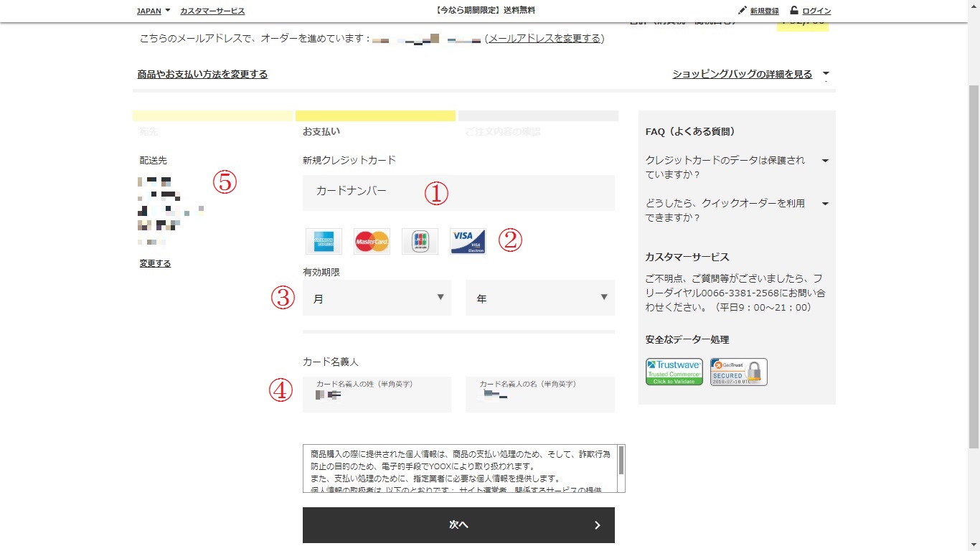Choose the JCB card icon

point(420,242)
